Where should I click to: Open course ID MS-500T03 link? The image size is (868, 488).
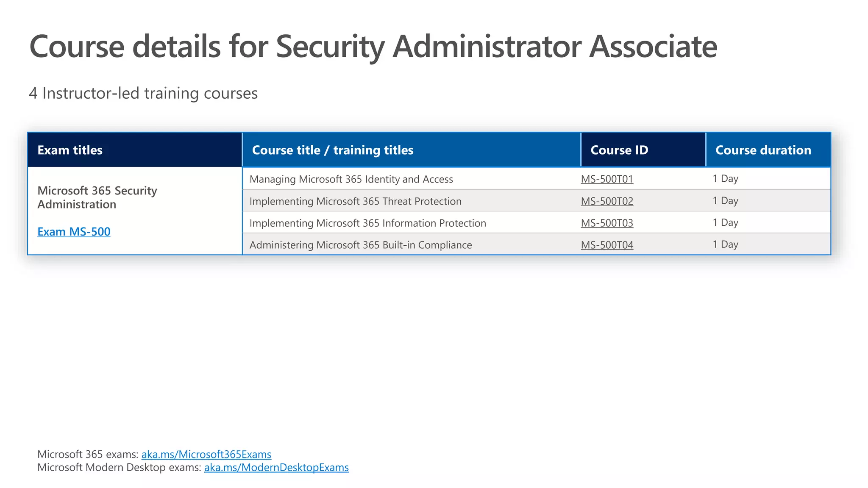607,223
